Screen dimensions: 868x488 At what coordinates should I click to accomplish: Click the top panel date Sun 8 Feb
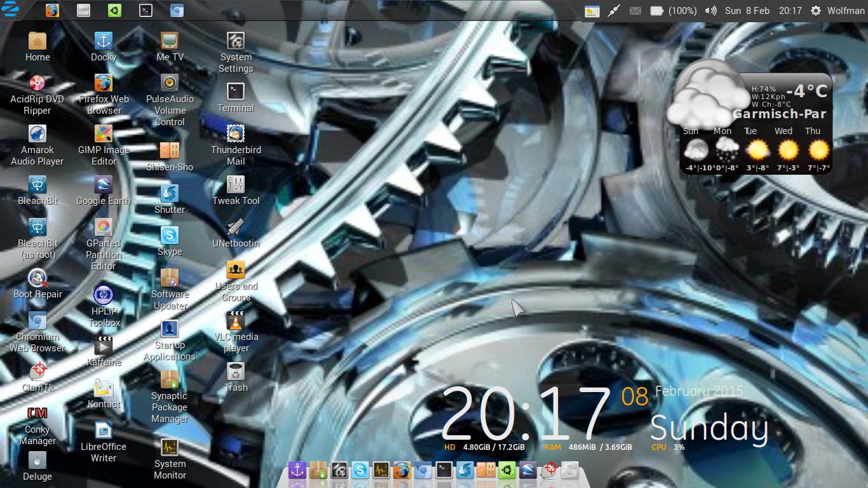click(747, 11)
